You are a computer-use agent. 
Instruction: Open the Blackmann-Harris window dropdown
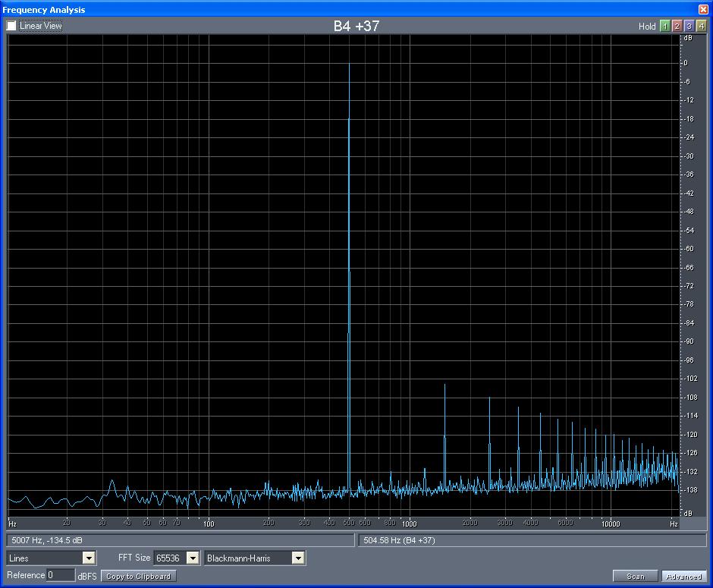(298, 558)
